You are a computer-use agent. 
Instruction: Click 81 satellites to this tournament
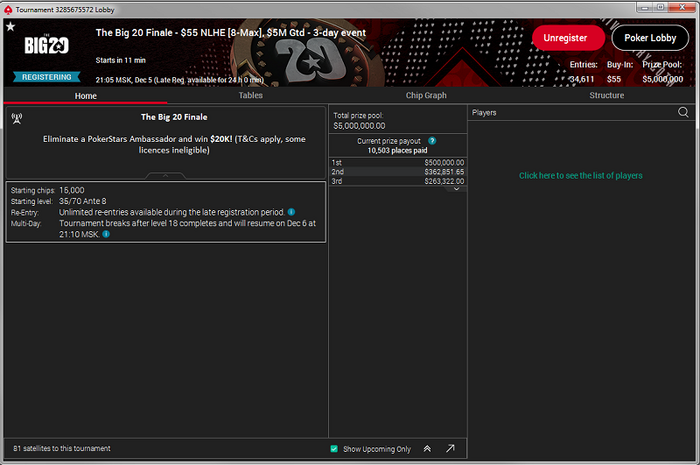click(62, 448)
